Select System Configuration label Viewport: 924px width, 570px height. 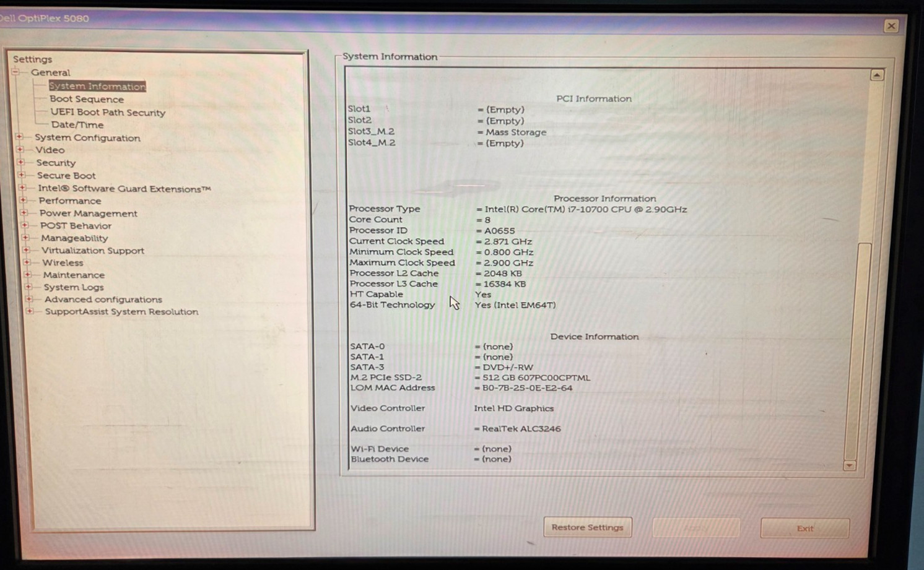[x=87, y=137]
